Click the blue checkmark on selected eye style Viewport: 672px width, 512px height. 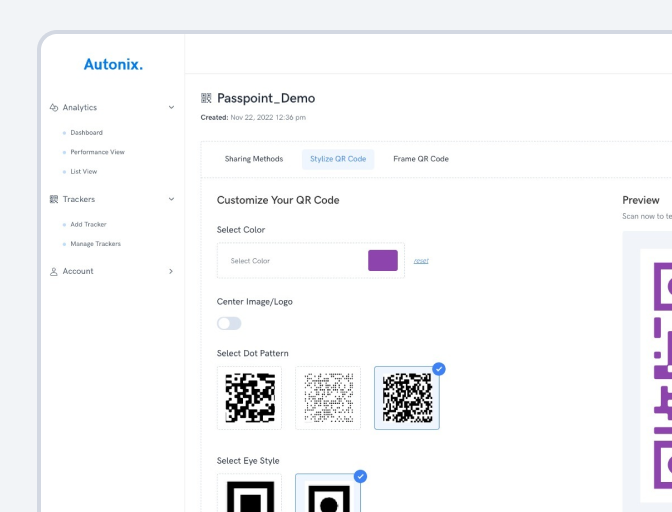tap(360, 477)
